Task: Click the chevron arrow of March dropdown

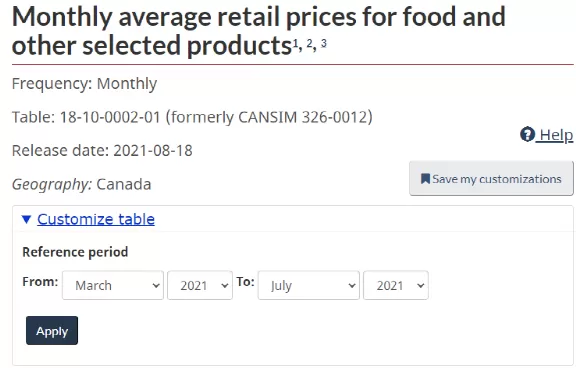Action: pyautogui.click(x=156, y=286)
